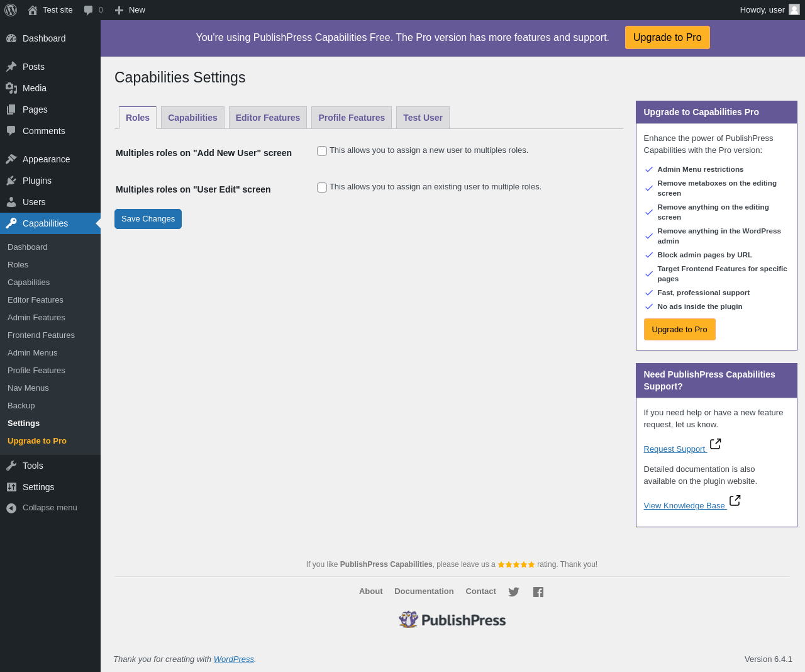This screenshot has height=672, width=805.
Task: Click the Collapse menu arrow icon
Action: pyautogui.click(x=11, y=508)
